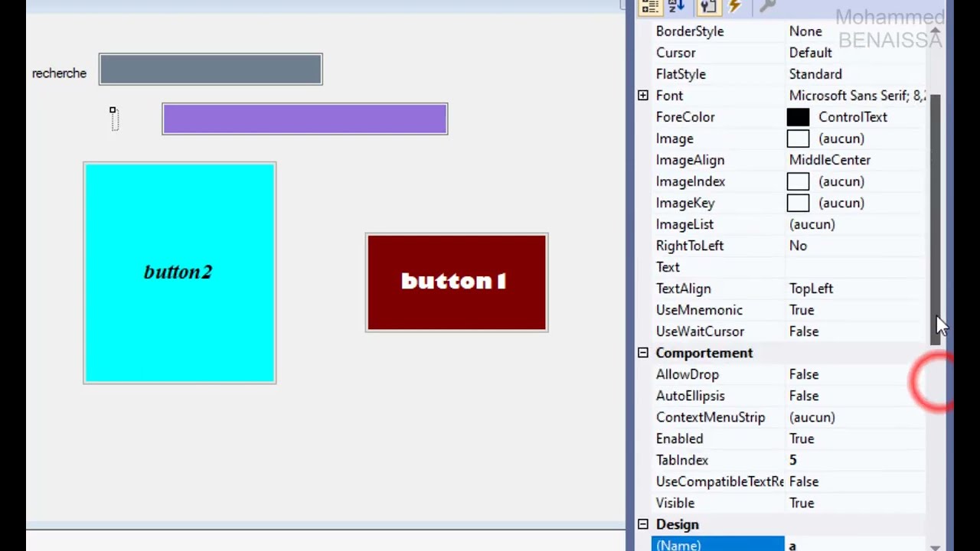Click the None value of BorderStyle
The width and height of the screenshot is (980, 551).
pos(805,31)
